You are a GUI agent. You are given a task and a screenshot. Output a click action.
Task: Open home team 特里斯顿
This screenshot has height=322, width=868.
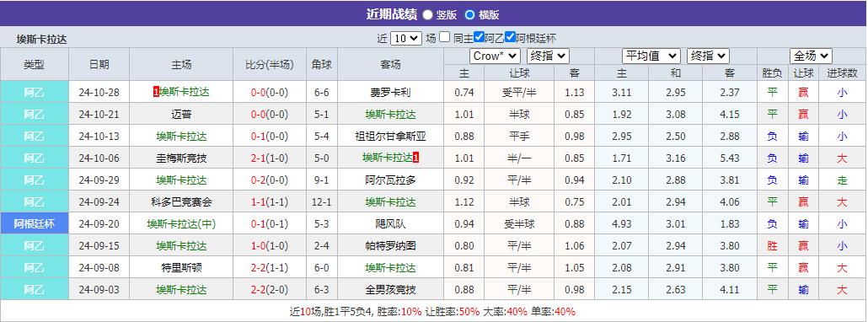click(x=181, y=268)
